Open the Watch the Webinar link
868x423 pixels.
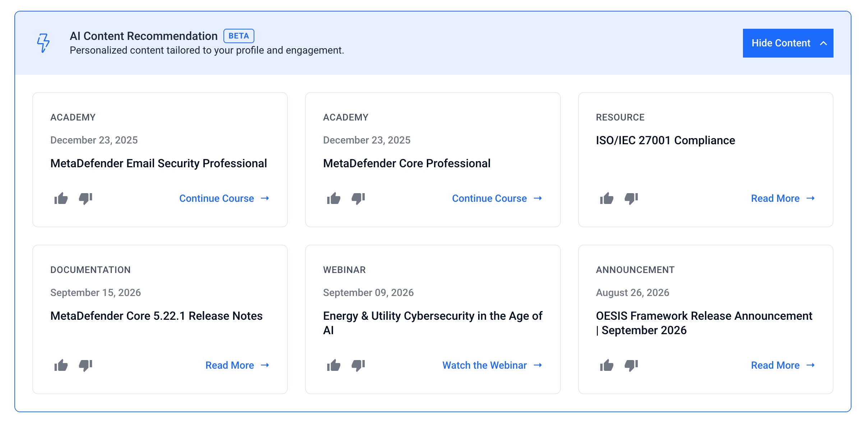492,365
